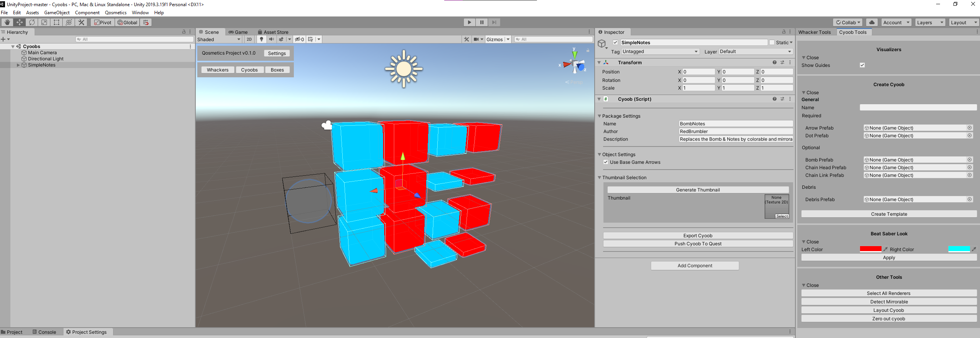Pick Arrow Prefab object selector circle
Image resolution: width=980 pixels, height=338 pixels.
970,128
